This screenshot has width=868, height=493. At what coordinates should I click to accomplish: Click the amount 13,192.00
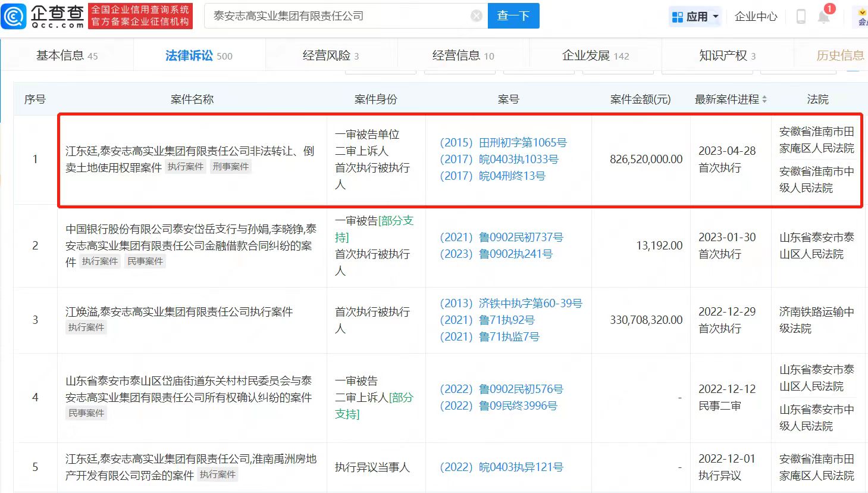click(659, 245)
